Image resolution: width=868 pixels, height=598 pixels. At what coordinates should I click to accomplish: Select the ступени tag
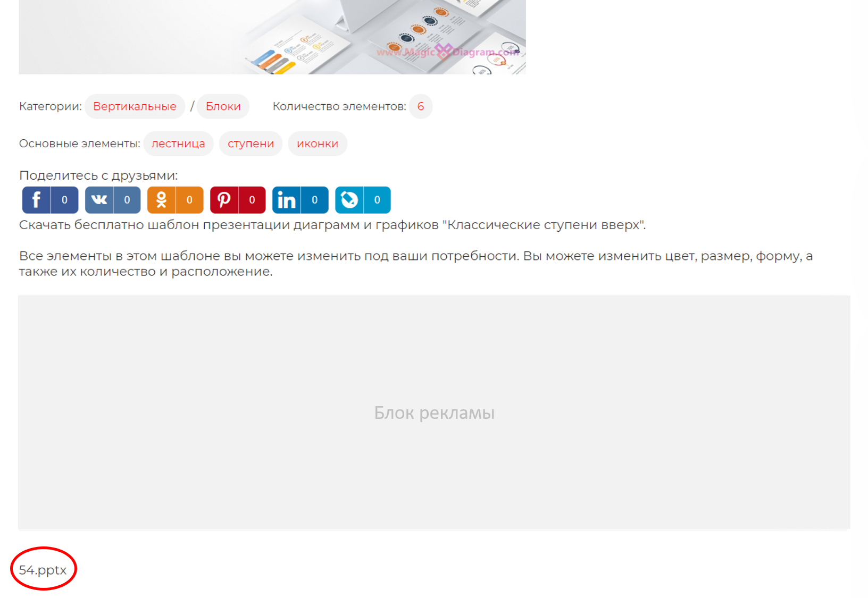251,144
